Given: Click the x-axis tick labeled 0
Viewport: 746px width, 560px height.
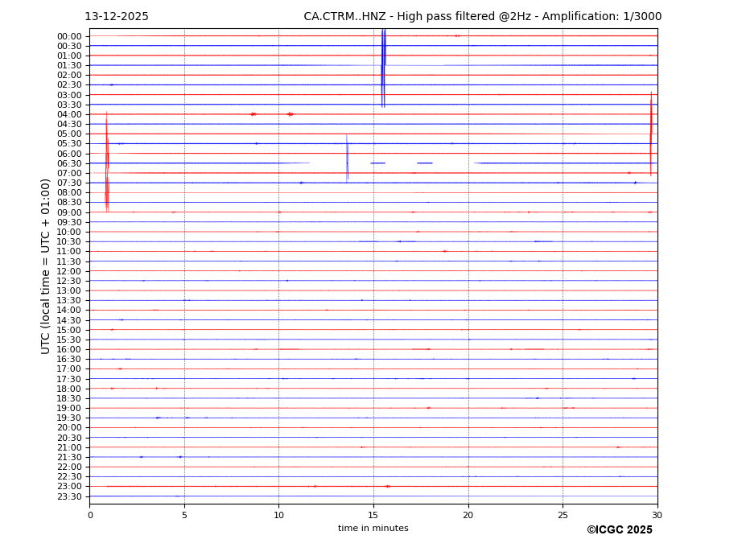Looking at the screenshot, I should click(90, 515).
